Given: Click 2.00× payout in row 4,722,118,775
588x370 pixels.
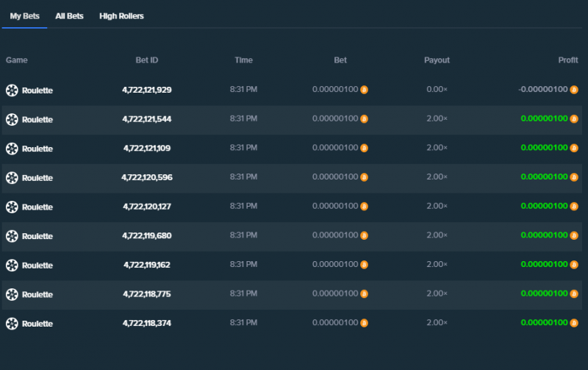Looking at the screenshot, I should pyautogui.click(x=437, y=293).
